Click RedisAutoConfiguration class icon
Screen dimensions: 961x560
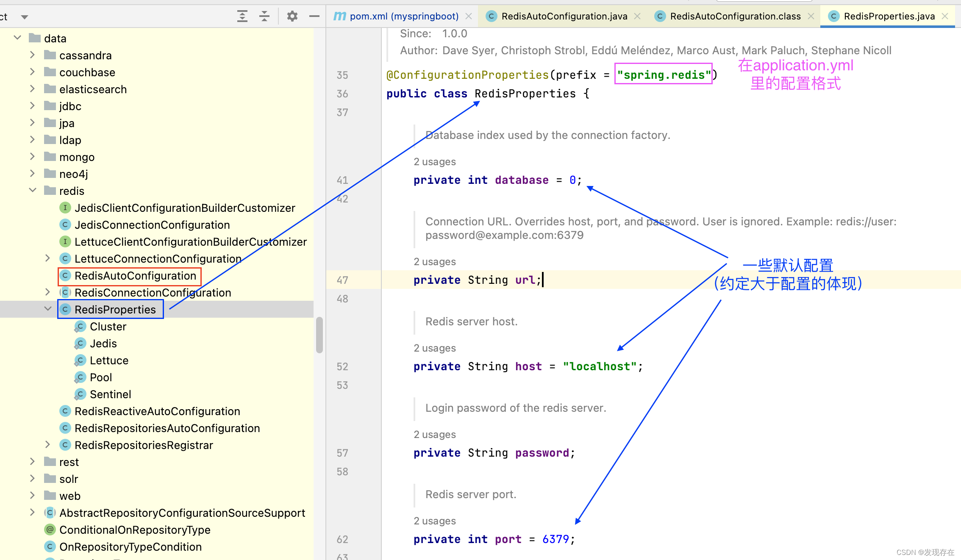(x=65, y=275)
